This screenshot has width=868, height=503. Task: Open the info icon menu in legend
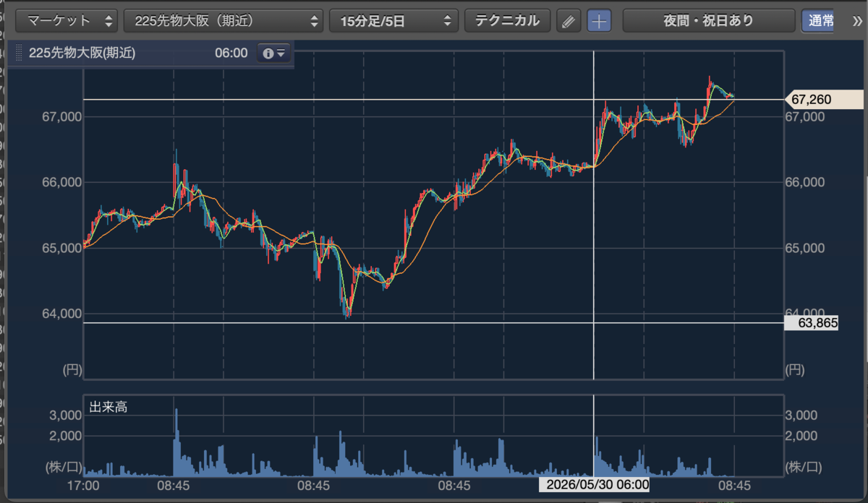pos(274,53)
